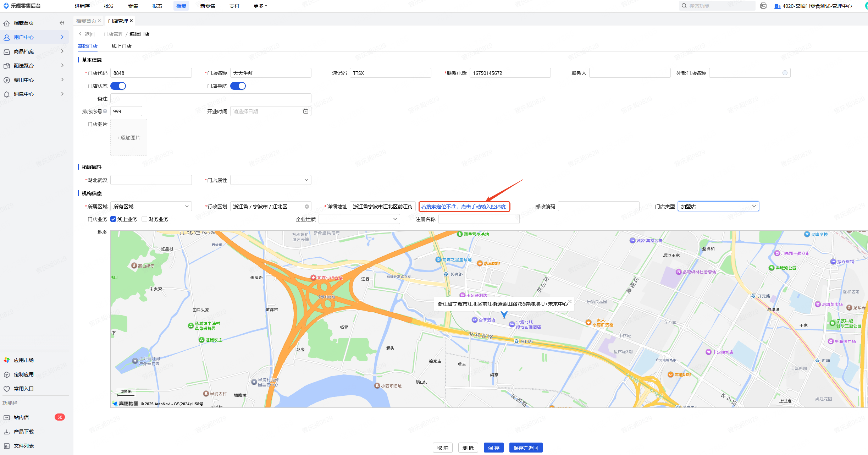Open the calendar icon for 开业时间
The image size is (868, 455).
pos(306,111)
